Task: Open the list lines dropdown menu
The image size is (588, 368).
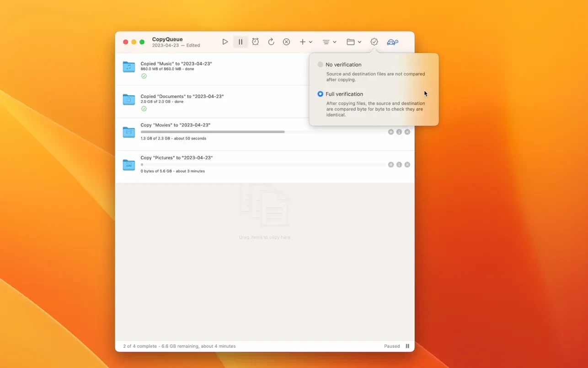Action: pyautogui.click(x=329, y=42)
